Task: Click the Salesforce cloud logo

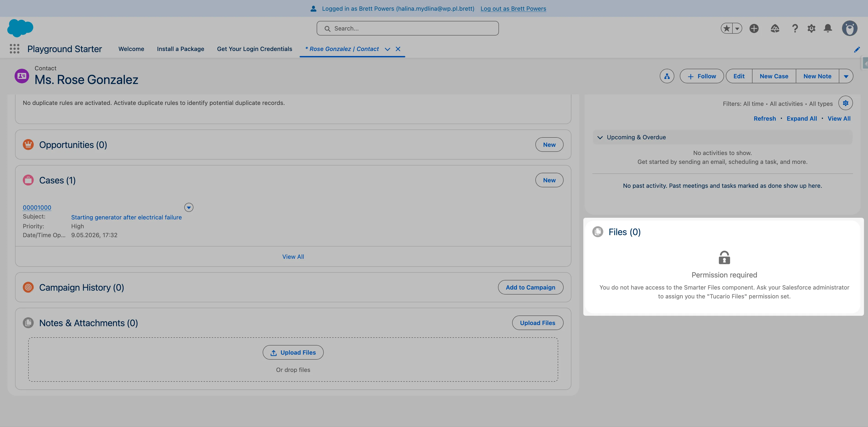Action: click(x=20, y=28)
